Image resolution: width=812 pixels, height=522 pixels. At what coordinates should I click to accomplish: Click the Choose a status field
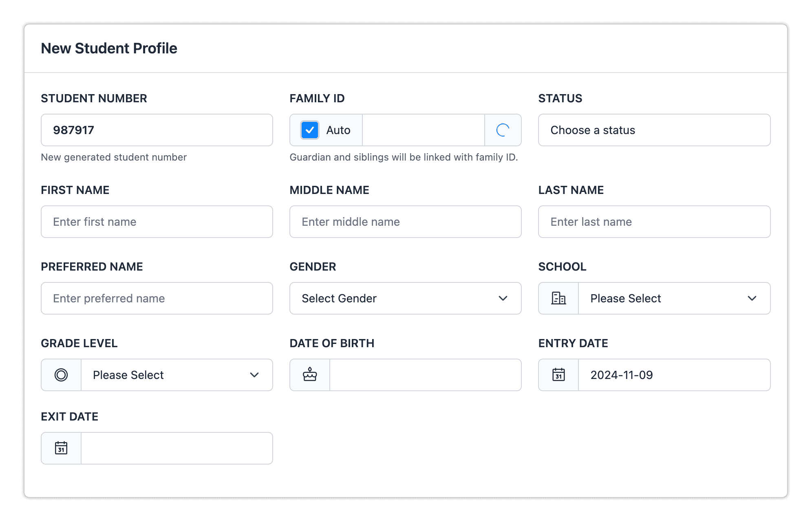(654, 130)
